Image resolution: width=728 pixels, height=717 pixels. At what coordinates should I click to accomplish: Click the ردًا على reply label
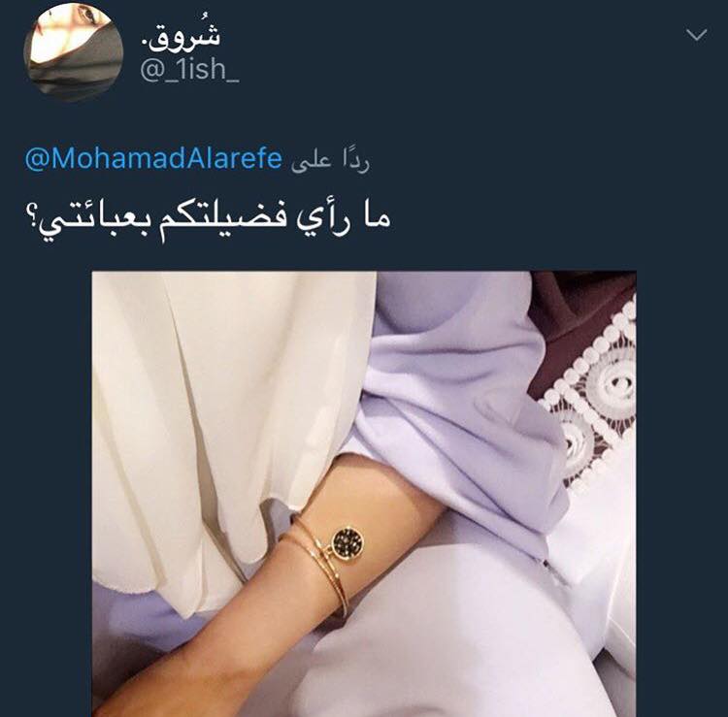click(330, 160)
